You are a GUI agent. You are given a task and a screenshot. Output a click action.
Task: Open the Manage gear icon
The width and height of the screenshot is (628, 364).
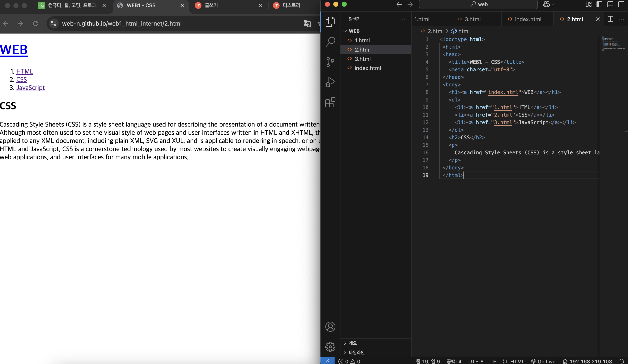[330, 347]
